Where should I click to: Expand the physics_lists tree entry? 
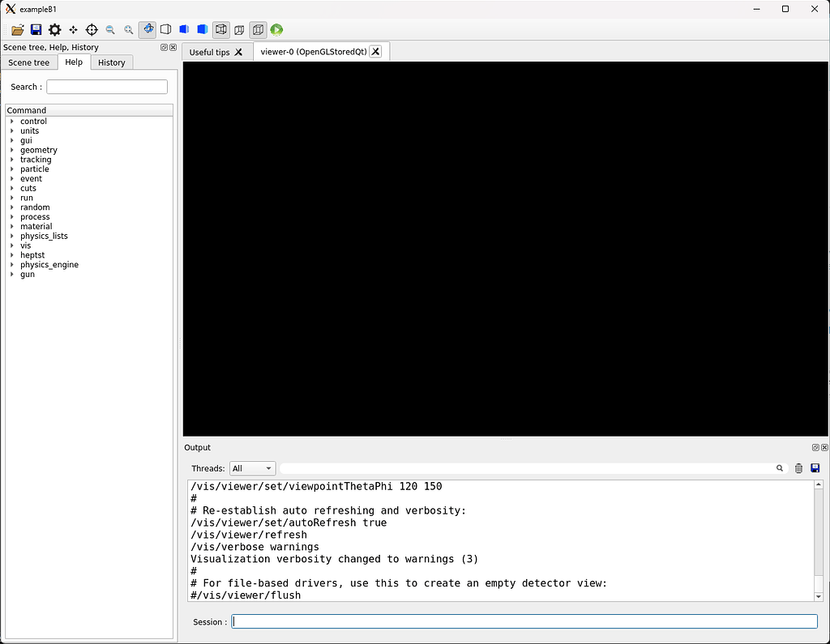11,236
